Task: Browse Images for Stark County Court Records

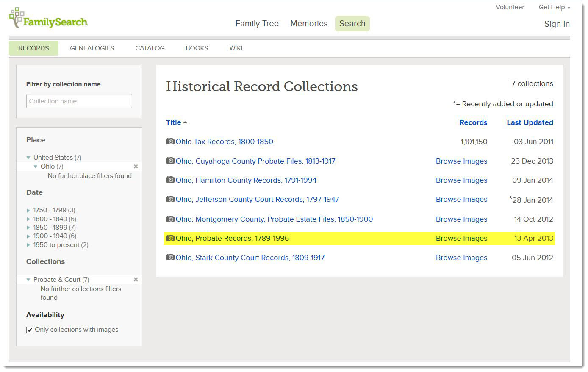Action: (x=461, y=258)
